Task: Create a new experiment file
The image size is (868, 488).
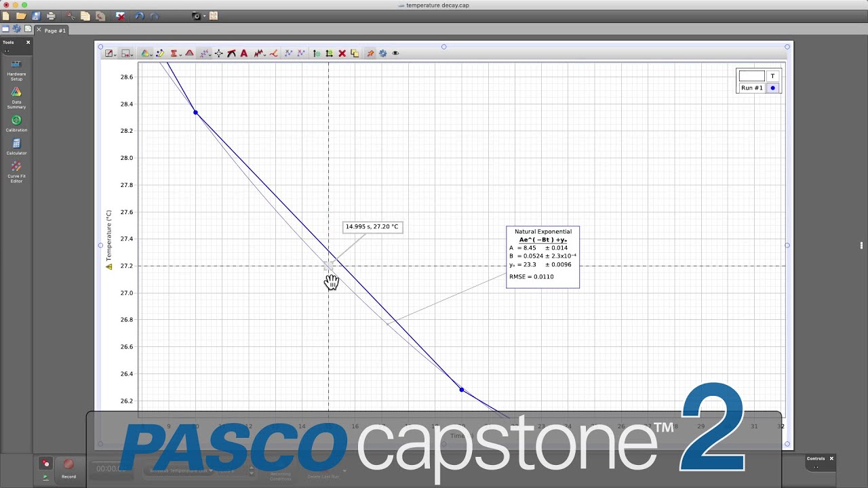Action: [6, 16]
